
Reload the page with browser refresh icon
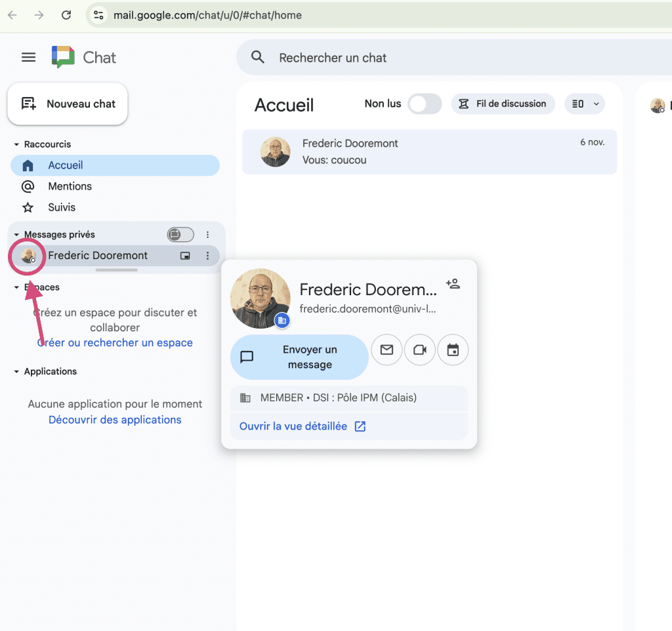point(66,15)
